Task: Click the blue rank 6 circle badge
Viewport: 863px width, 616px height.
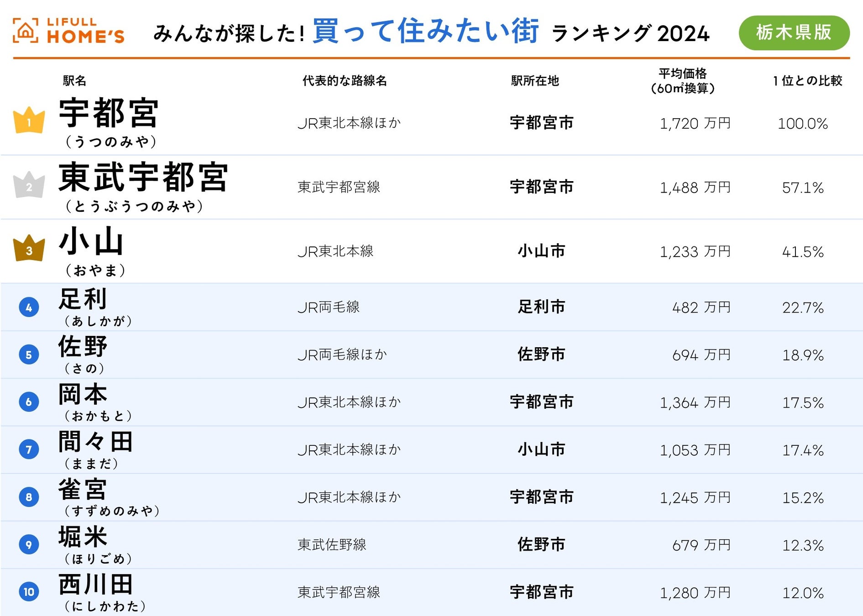Action: [29, 402]
